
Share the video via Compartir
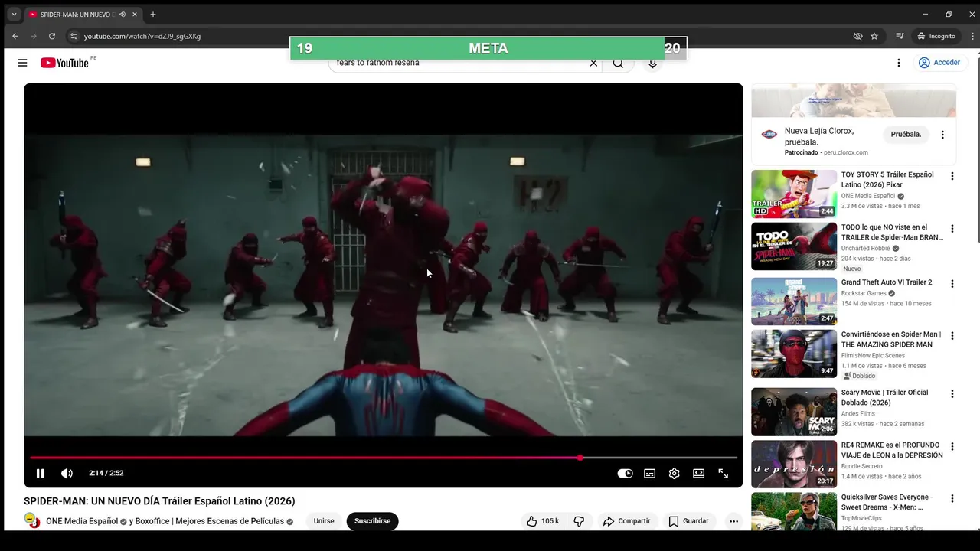tap(626, 521)
